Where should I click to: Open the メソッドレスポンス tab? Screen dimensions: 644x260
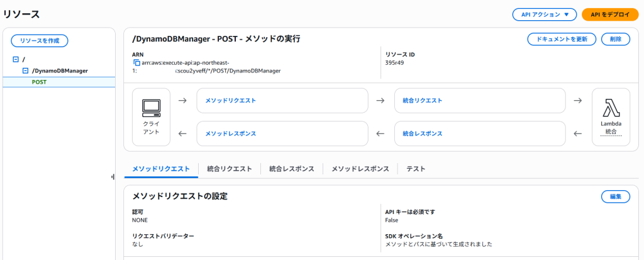[360, 169]
